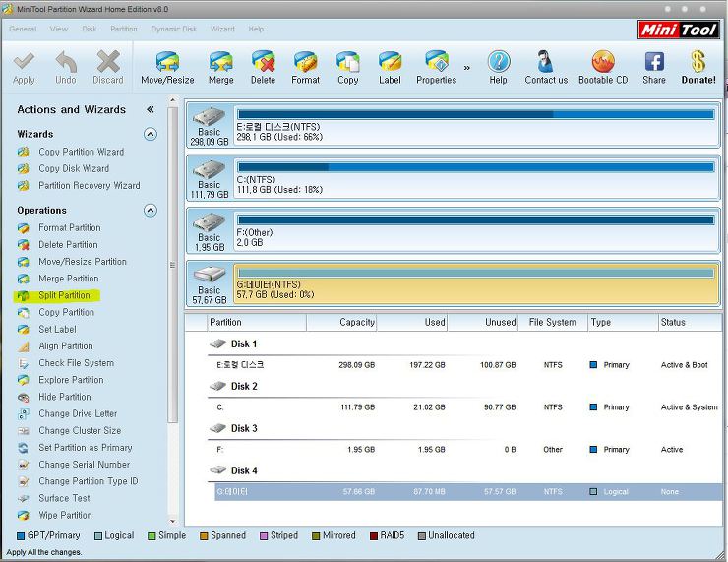The height and width of the screenshot is (562, 728).
Task: Click the Split Partition operation
Action: [x=64, y=295]
